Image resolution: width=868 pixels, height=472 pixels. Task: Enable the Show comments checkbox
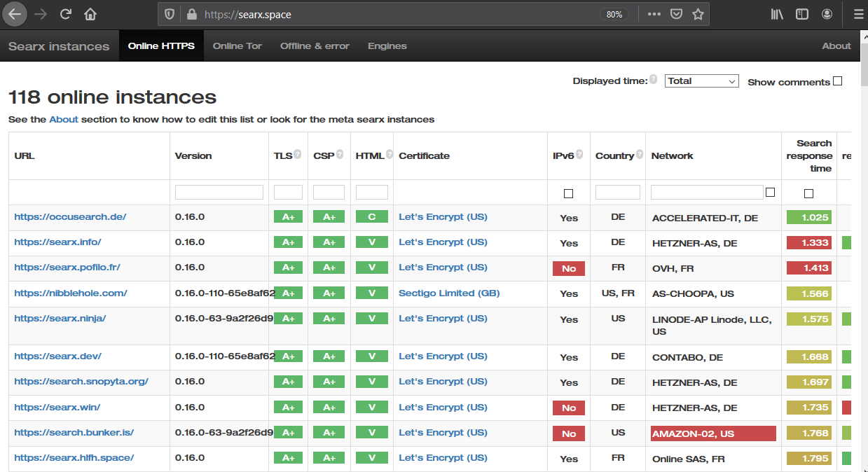[x=837, y=81]
